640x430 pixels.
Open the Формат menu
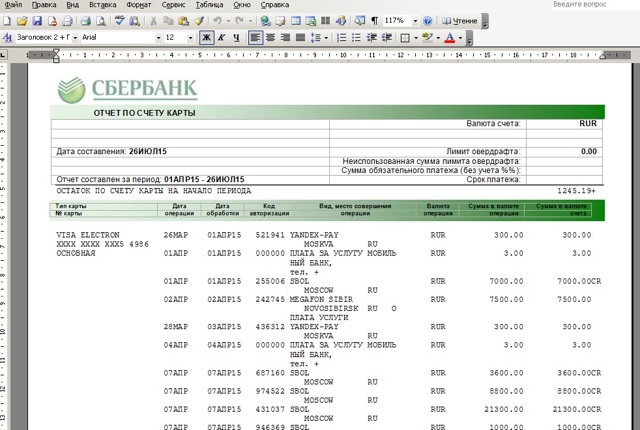138,5
